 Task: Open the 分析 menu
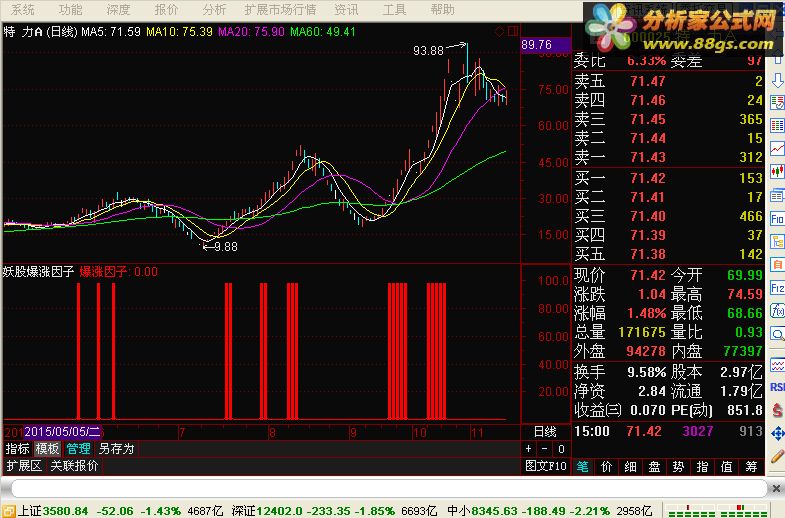(x=214, y=10)
